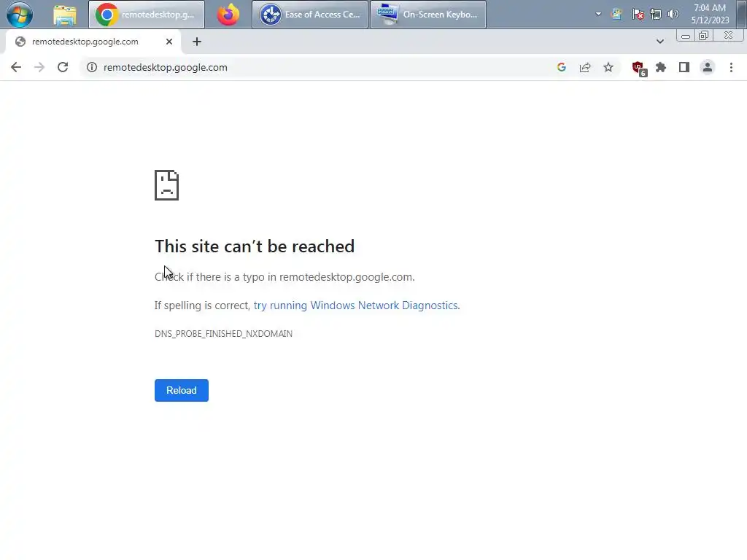Switch to the Chrome taskbar button
Screen dimensions: 747x560
[146, 15]
